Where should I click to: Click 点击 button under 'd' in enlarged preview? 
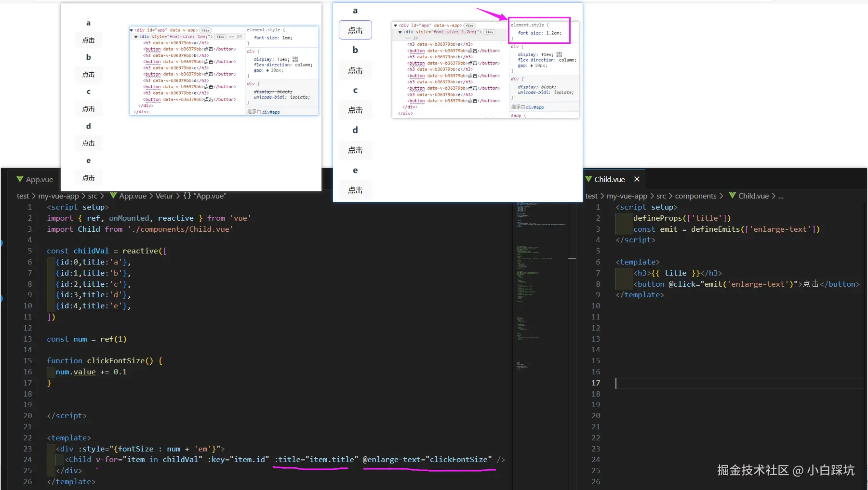pos(355,150)
